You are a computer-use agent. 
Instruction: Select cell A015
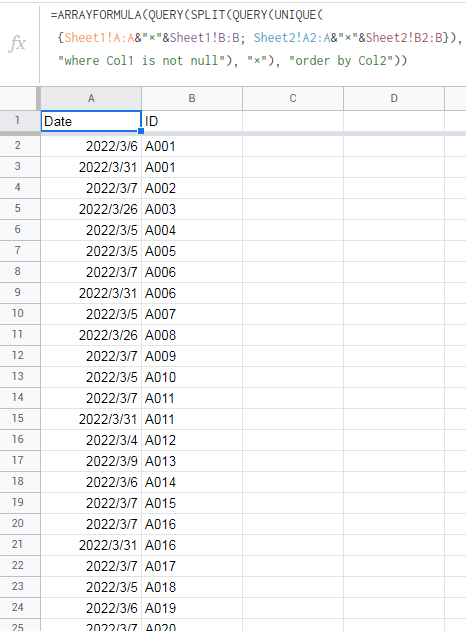192,503
